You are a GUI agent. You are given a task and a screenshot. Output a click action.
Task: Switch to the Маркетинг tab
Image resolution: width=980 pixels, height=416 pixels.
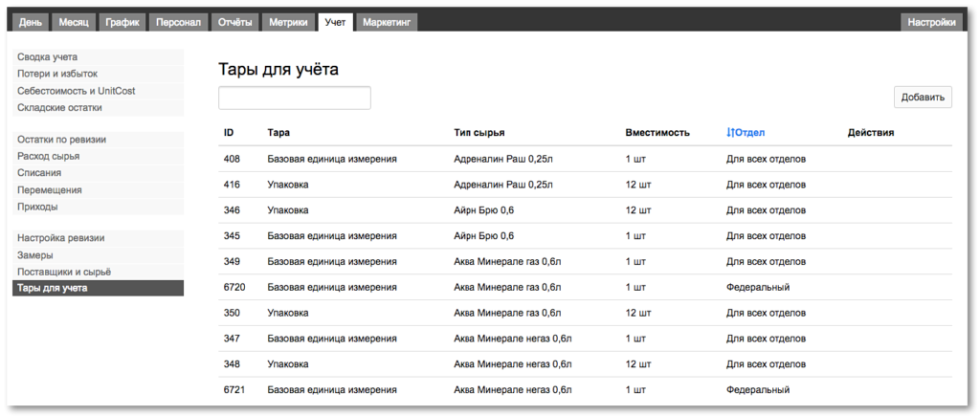point(387,23)
